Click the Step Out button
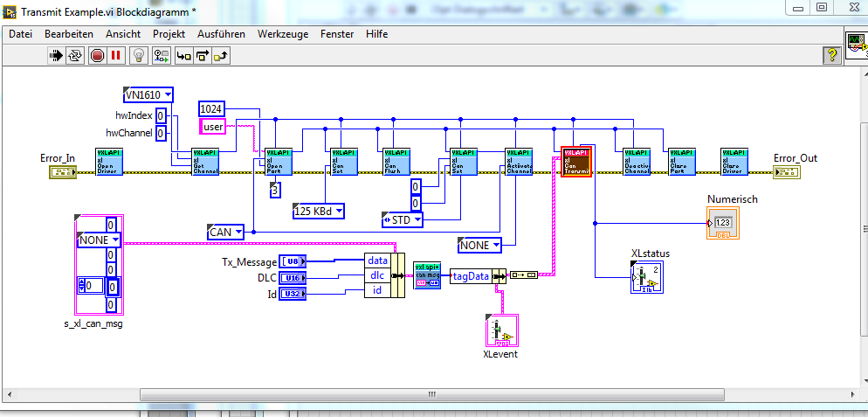The image size is (868, 417). point(221,55)
